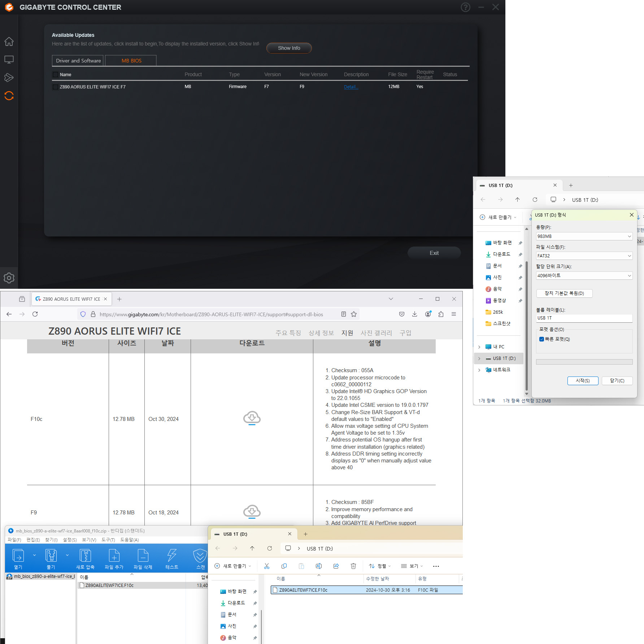Click 닫기(C) close button in format dialog

(x=617, y=381)
